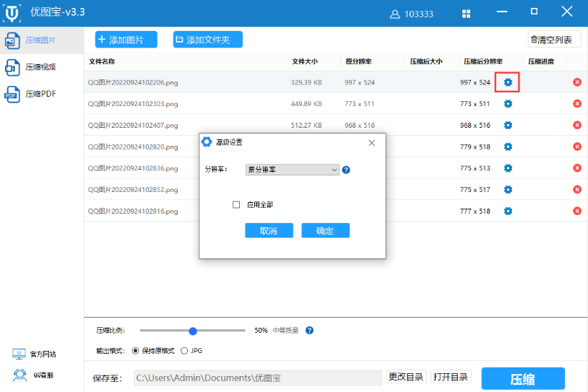
Task: Click 添加文件夹 button
Action: click(x=208, y=40)
